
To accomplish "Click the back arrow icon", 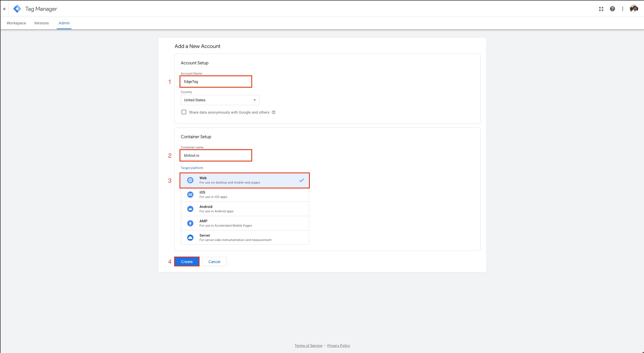I will pos(5,9).
